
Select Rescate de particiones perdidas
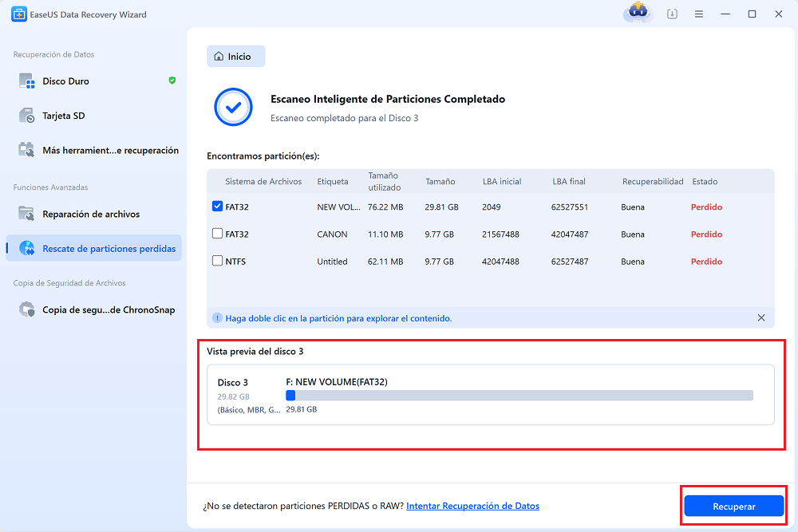tap(93, 248)
